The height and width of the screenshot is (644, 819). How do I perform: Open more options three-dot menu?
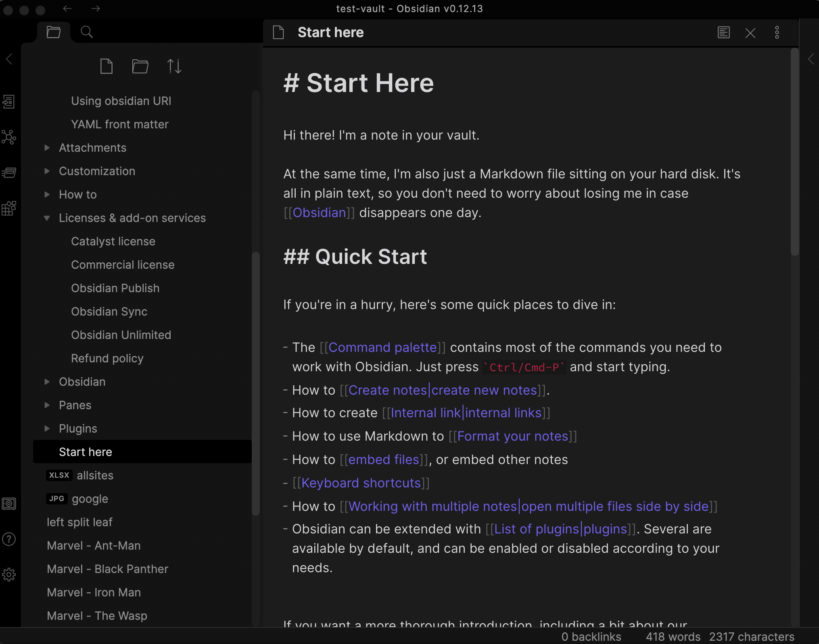coord(777,33)
